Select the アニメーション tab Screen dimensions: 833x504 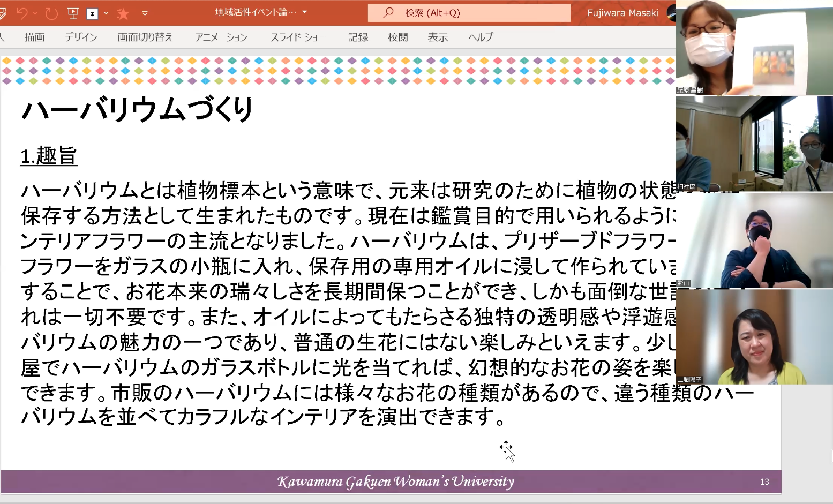pyautogui.click(x=221, y=37)
